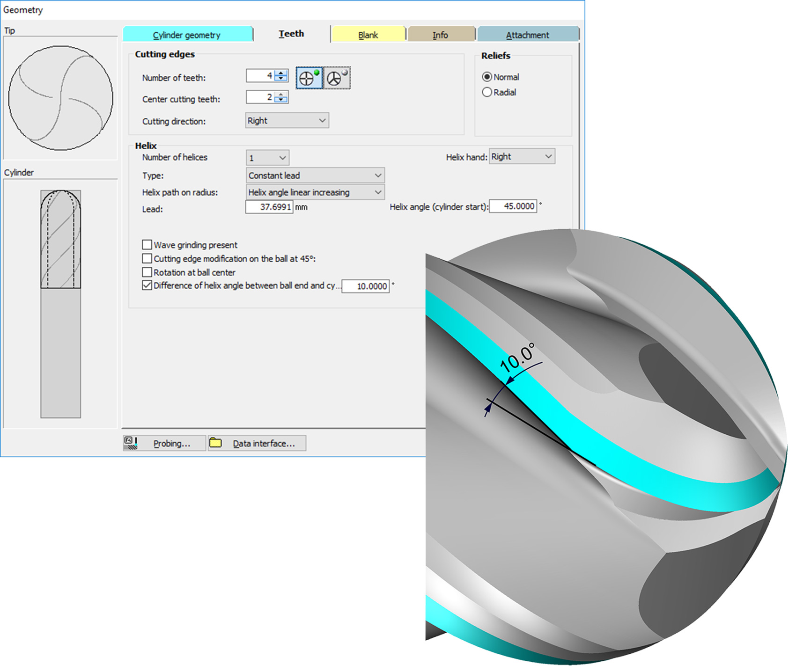Select the four-spoke tooth division icon
The image size is (796, 672).
309,78
